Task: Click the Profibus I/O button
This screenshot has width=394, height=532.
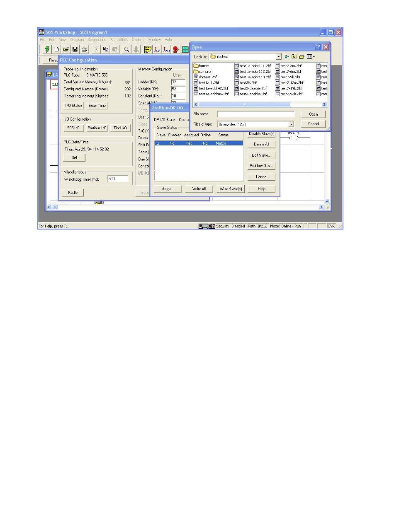Action: coord(97,128)
